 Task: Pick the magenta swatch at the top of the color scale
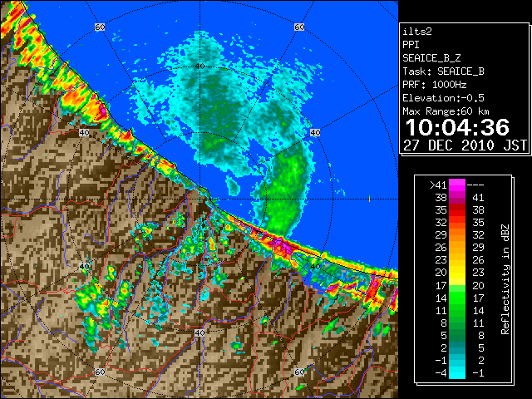point(457,185)
